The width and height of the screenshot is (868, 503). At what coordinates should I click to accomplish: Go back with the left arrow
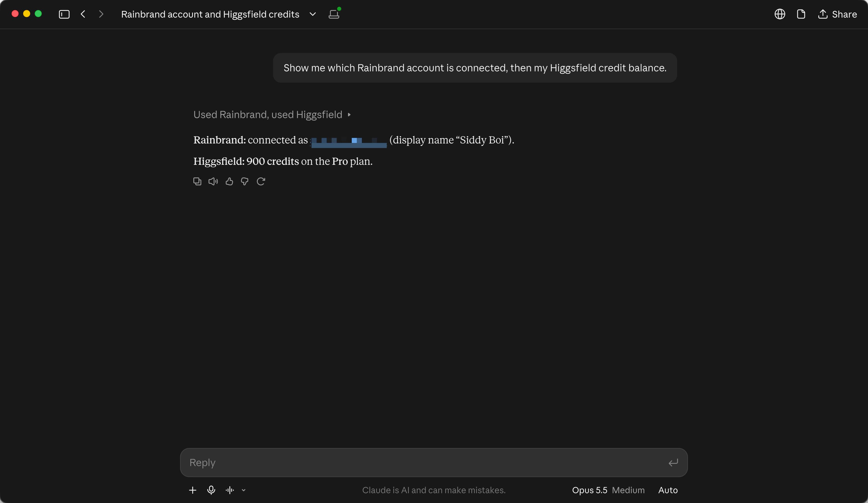pos(83,14)
